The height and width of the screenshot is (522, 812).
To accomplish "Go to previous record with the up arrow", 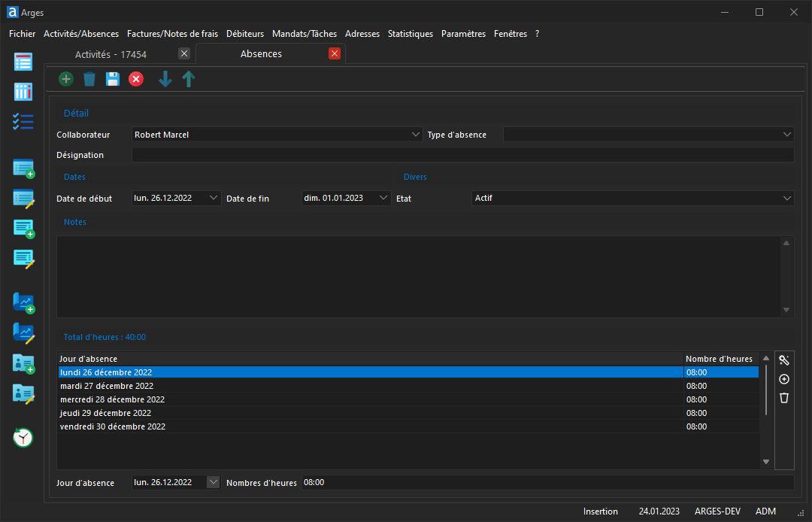I will 189,79.
